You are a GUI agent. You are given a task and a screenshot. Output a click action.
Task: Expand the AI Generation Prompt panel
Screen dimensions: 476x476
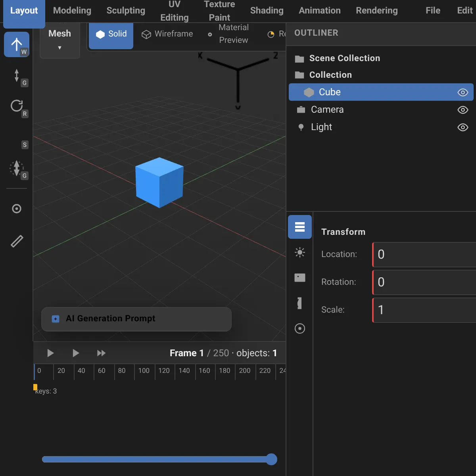(x=136, y=319)
